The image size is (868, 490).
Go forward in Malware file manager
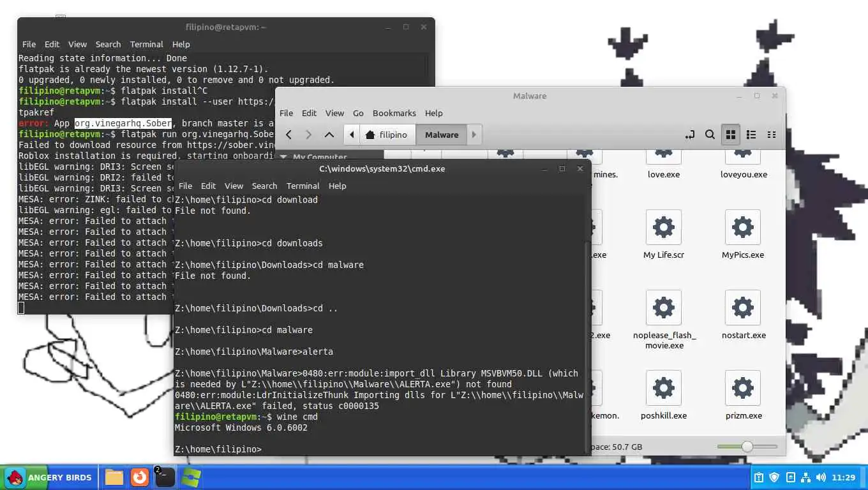(x=308, y=135)
